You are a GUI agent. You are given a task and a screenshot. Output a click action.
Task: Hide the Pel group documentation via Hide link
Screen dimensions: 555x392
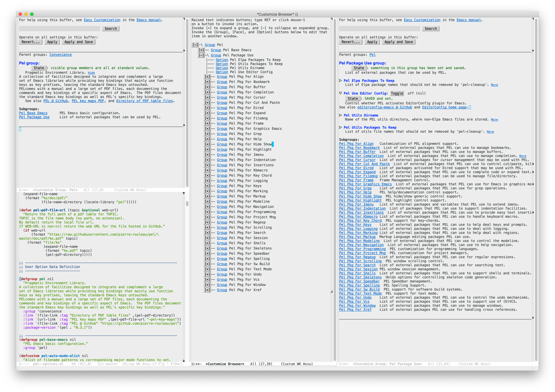91,73
